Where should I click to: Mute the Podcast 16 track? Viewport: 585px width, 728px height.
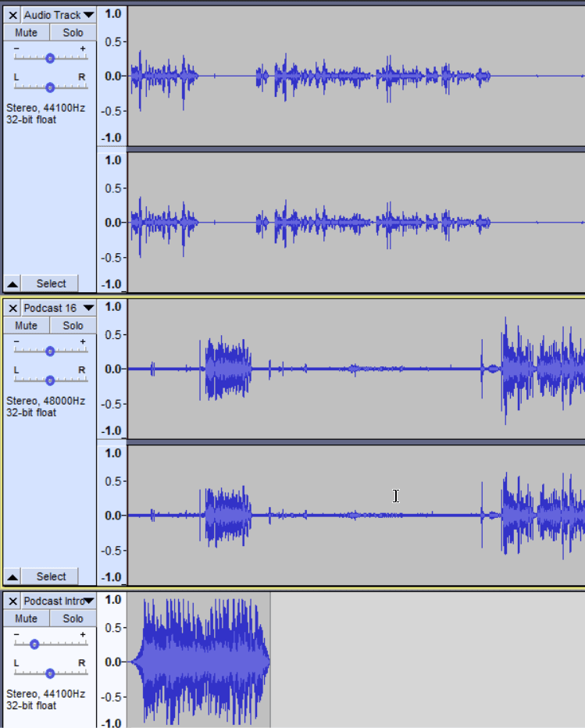pos(26,326)
